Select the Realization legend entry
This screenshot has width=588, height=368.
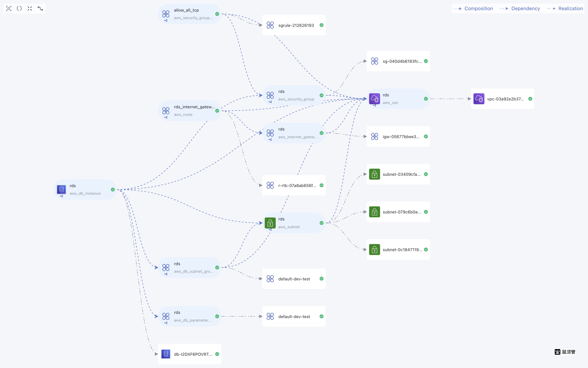coord(565,9)
